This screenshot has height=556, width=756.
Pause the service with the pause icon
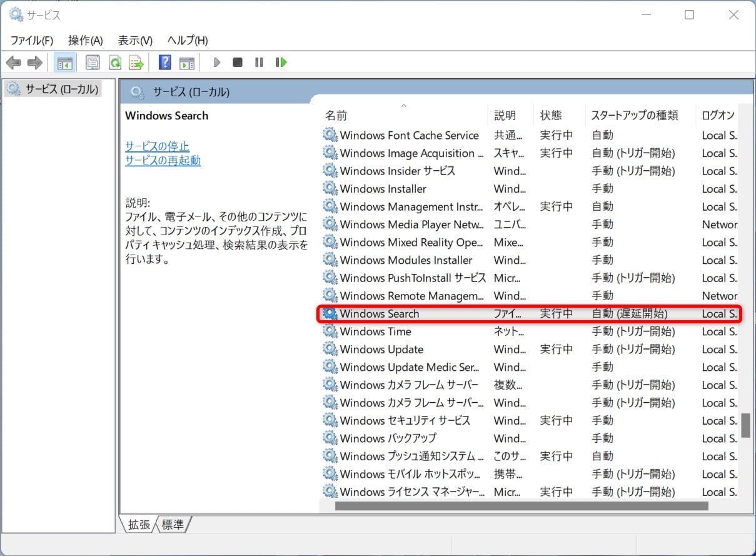[259, 62]
